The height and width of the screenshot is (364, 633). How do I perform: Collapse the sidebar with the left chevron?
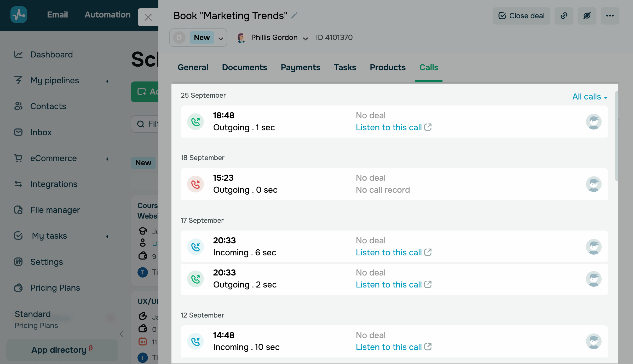(x=121, y=334)
